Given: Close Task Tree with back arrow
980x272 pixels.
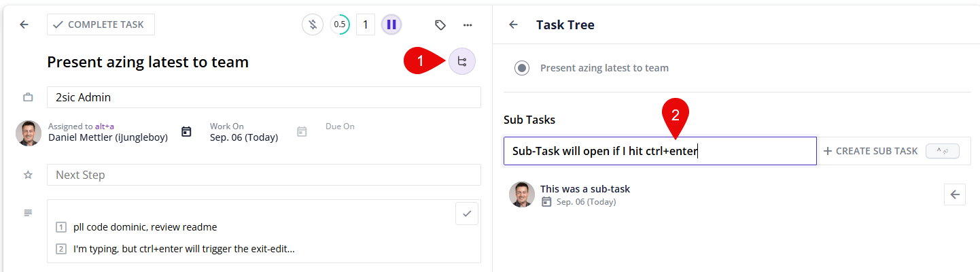Looking at the screenshot, I should pos(514,25).
